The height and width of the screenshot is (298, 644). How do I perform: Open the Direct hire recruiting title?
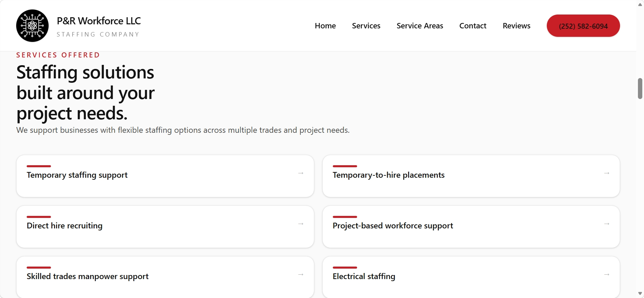[x=64, y=226]
